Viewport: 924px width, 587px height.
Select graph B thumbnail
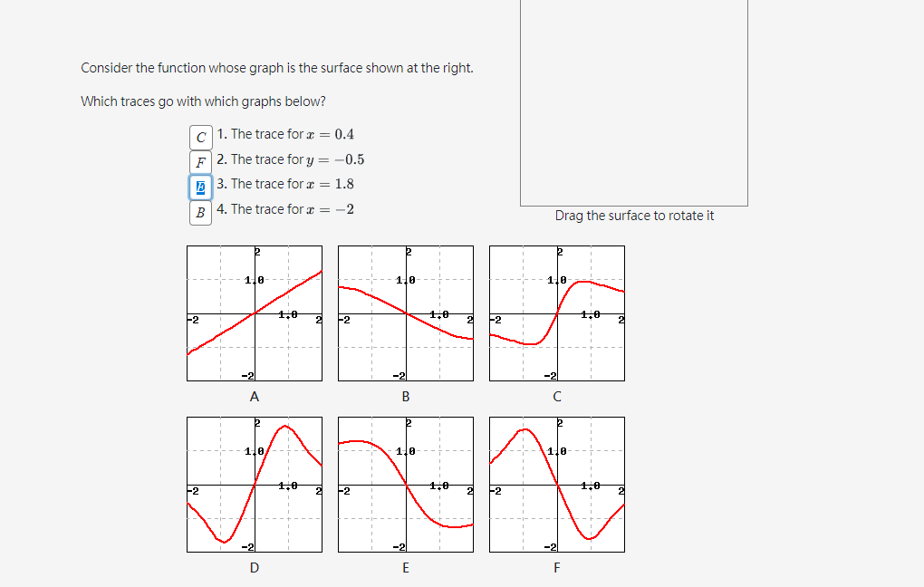tap(405, 313)
